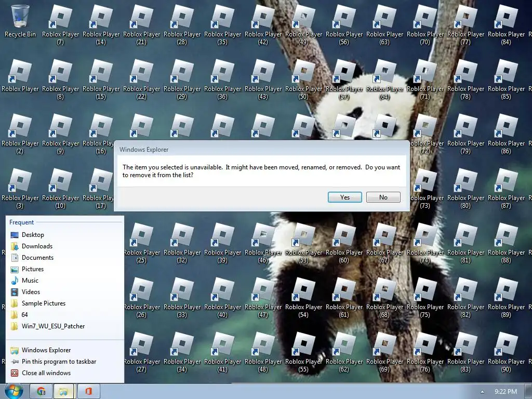The width and height of the screenshot is (532, 399).
Task: Select Roblox Player (71) shortcut
Action: click(x=425, y=79)
